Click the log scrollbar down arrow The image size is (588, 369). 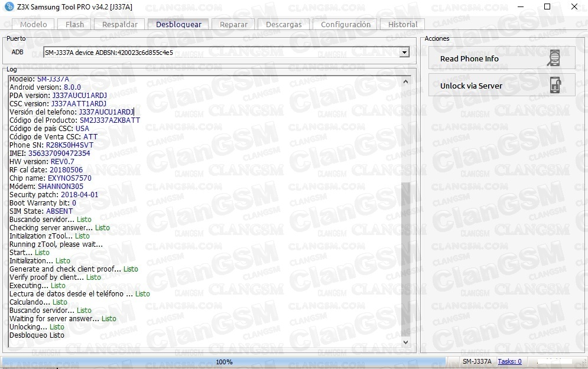[405, 342]
